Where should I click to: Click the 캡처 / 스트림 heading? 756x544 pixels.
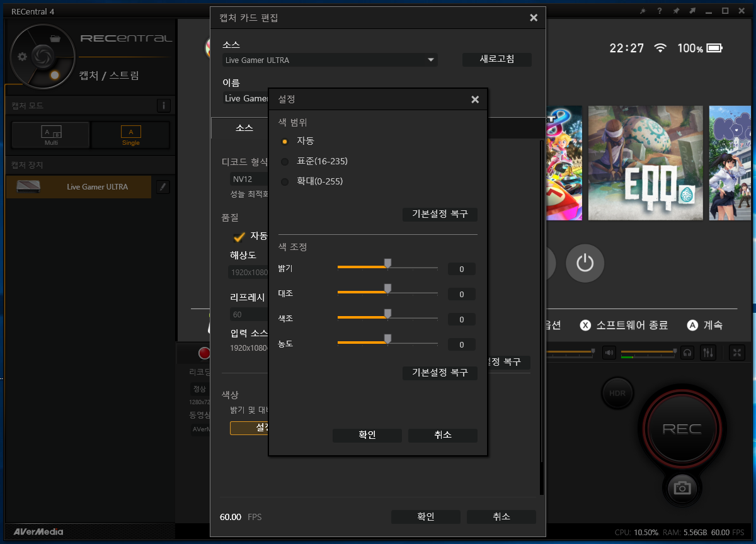(x=109, y=76)
